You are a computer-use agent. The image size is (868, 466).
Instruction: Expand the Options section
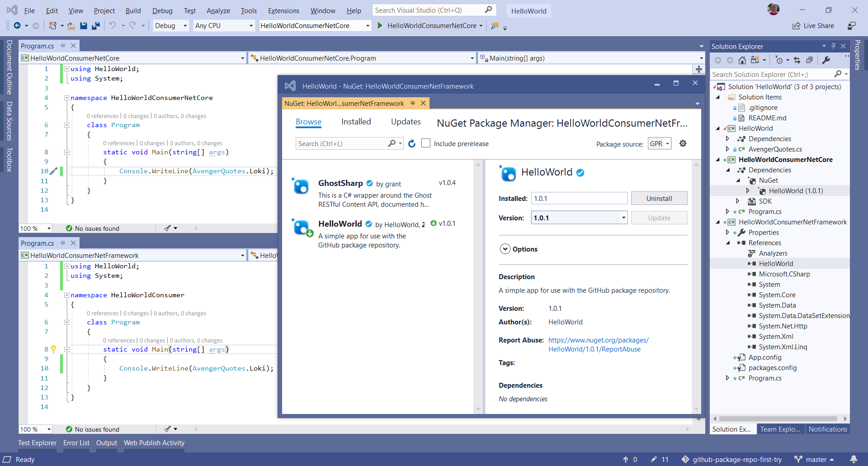pos(505,249)
